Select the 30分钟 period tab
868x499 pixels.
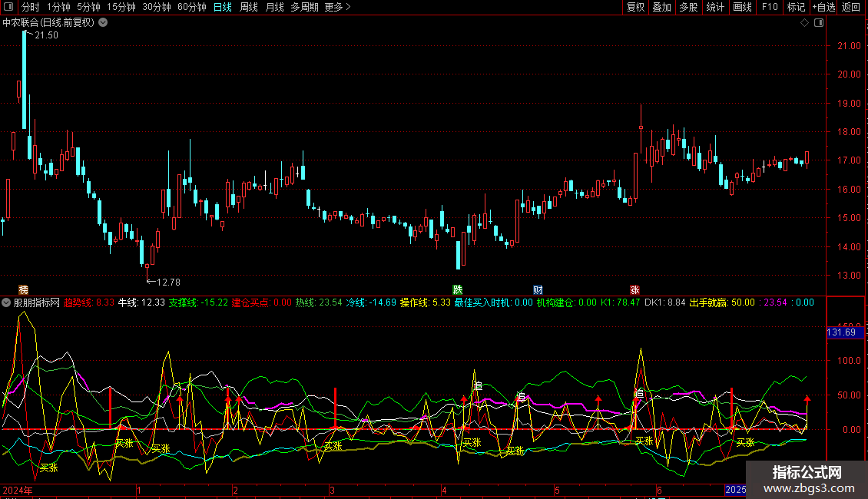[x=156, y=7]
